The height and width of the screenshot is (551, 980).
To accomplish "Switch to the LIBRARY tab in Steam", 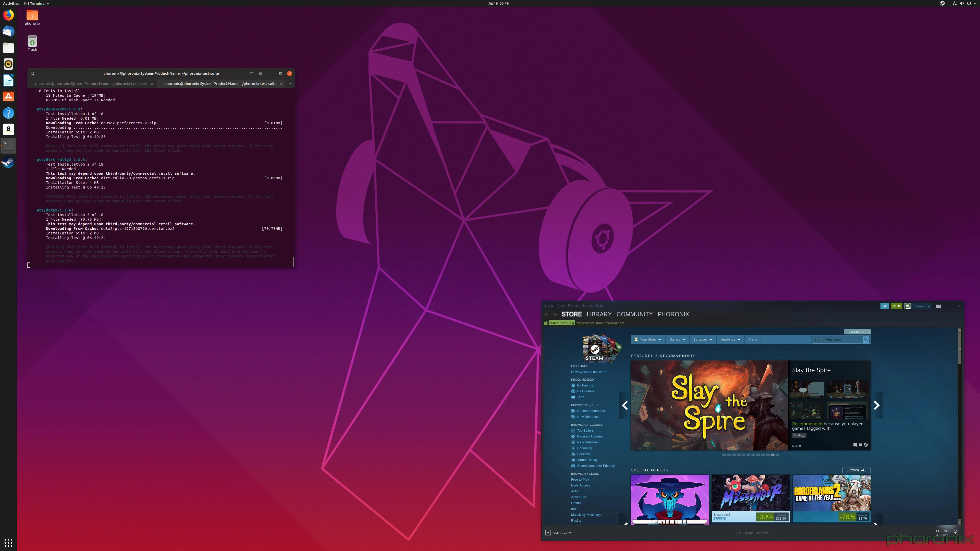I will click(x=599, y=315).
